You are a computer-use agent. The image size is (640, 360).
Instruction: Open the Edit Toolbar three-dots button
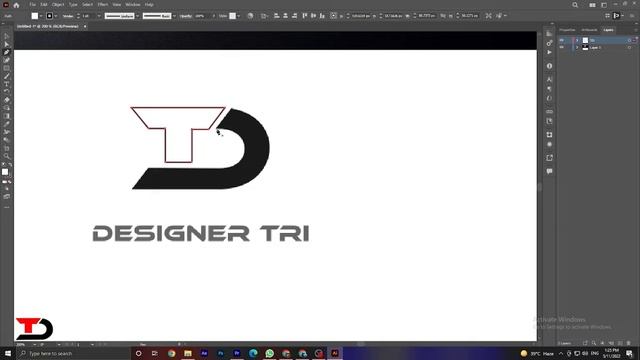tap(7, 207)
